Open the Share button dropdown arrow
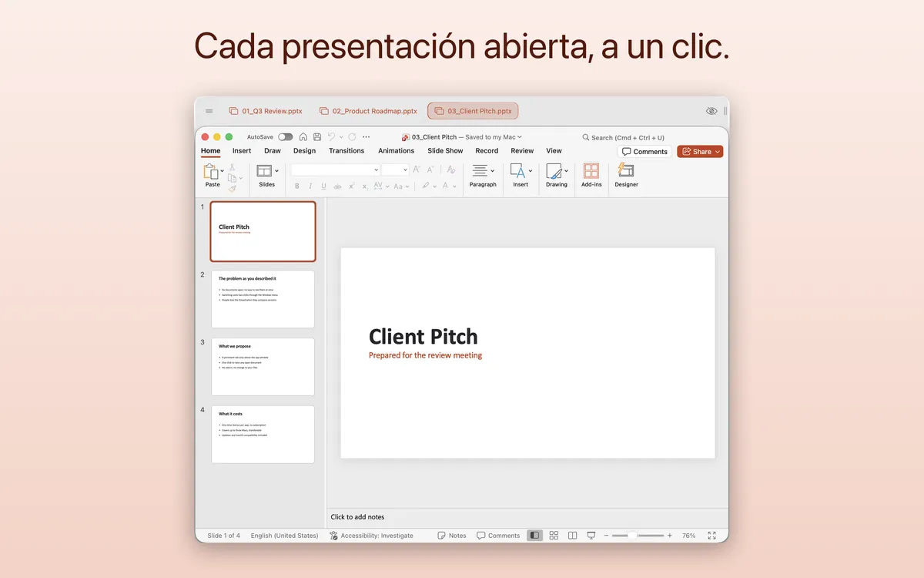The image size is (924, 578). pyautogui.click(x=718, y=152)
